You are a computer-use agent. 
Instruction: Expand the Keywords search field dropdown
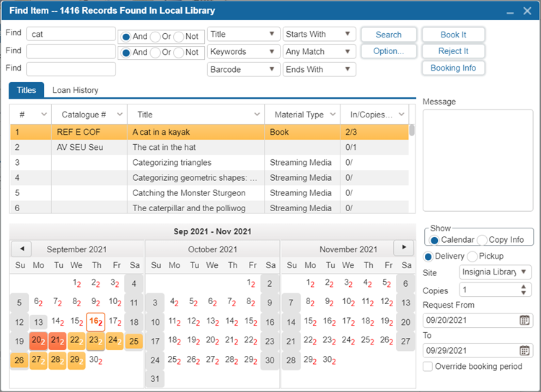[271, 52]
